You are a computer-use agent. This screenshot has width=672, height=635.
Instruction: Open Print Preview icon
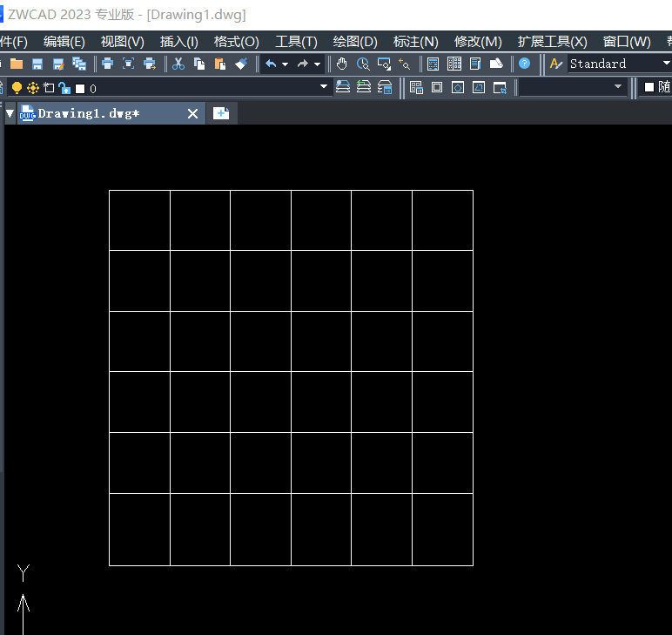coord(128,64)
